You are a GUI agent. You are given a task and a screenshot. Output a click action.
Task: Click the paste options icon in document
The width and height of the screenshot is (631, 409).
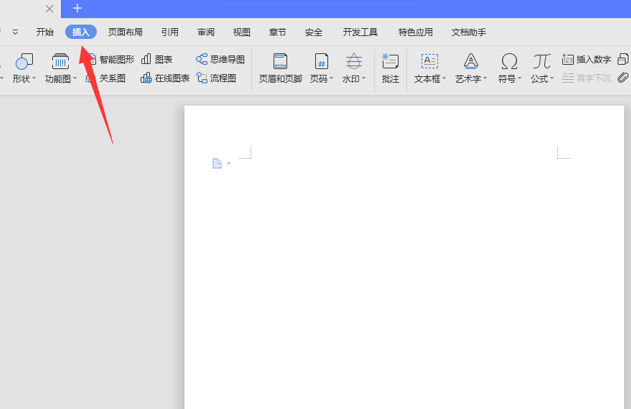(217, 163)
